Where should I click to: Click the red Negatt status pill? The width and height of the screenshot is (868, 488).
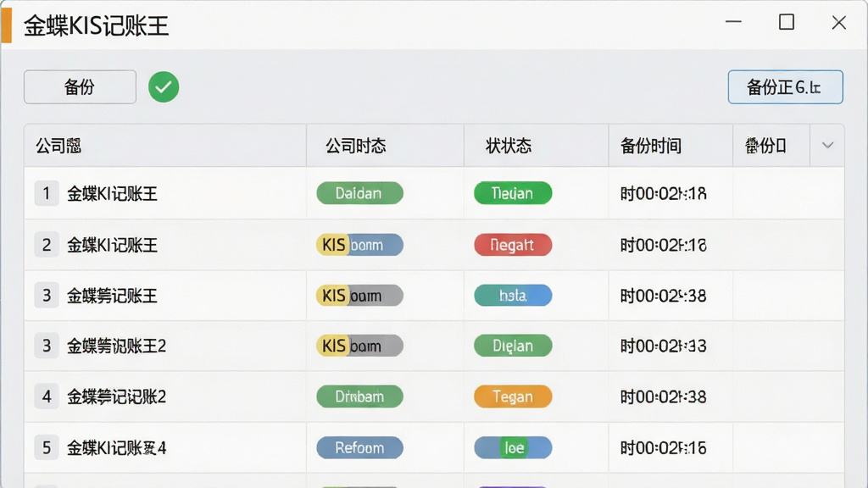pos(513,245)
